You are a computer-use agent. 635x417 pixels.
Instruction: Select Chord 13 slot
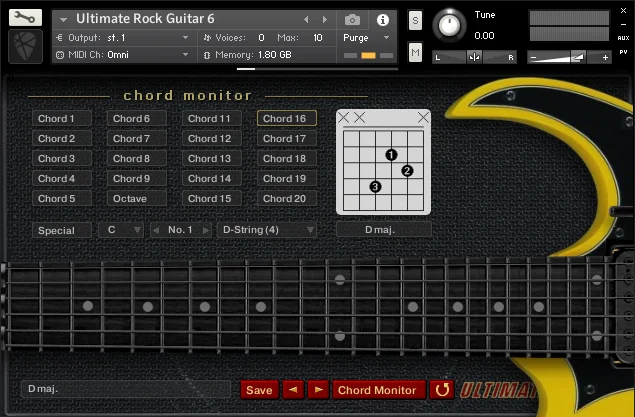(212, 158)
